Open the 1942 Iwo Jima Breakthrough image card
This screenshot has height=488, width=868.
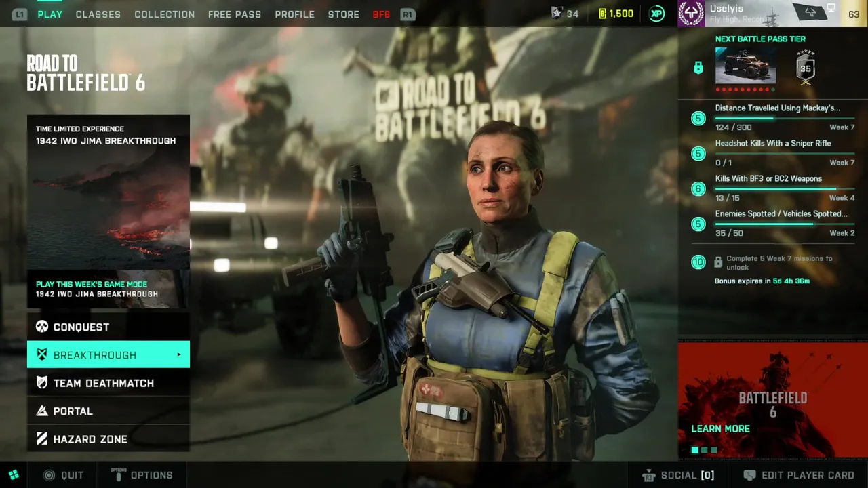tap(108, 192)
